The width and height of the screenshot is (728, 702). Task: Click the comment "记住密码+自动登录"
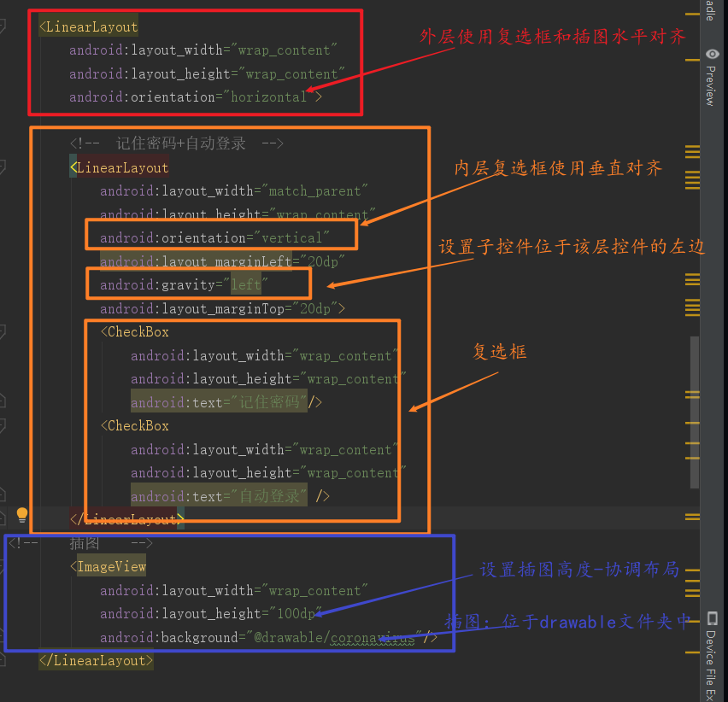[180, 143]
